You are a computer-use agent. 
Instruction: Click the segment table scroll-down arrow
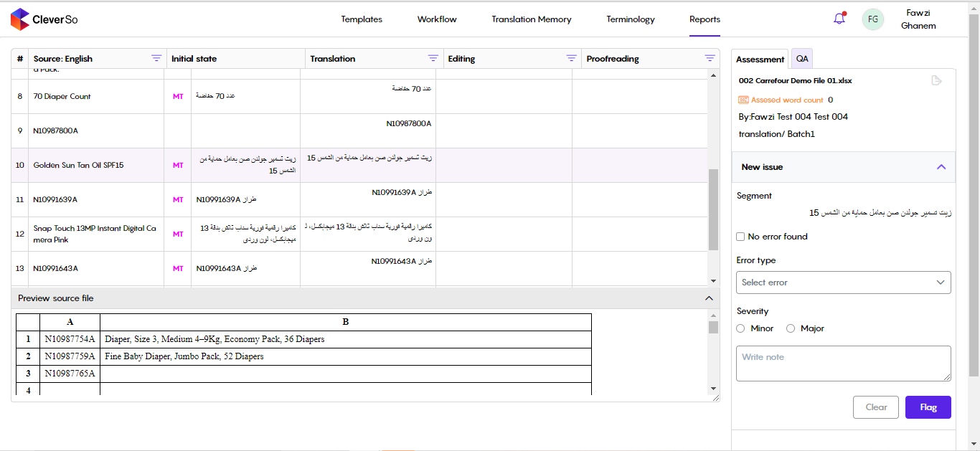pos(713,281)
